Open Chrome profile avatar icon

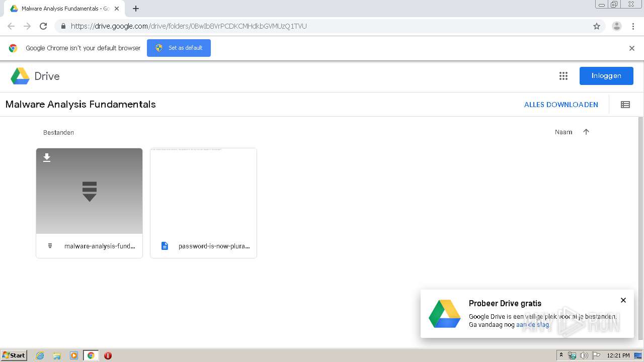pos(617,26)
